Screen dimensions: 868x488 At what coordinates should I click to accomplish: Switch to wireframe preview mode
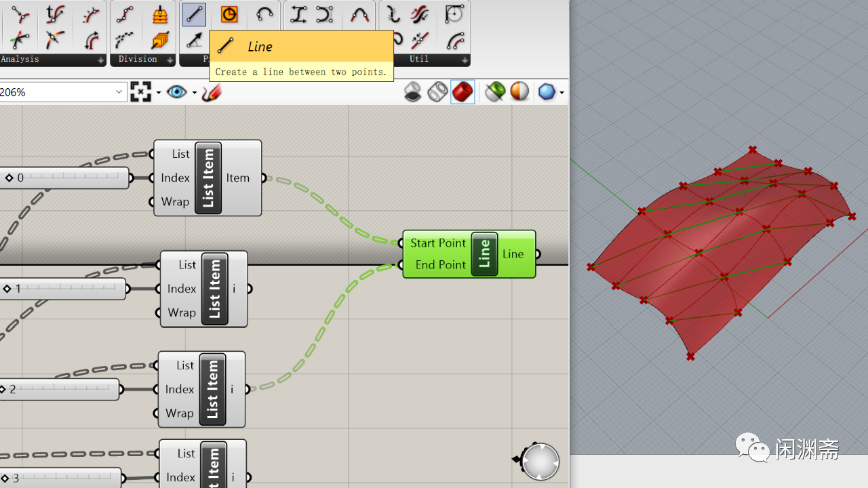[437, 91]
